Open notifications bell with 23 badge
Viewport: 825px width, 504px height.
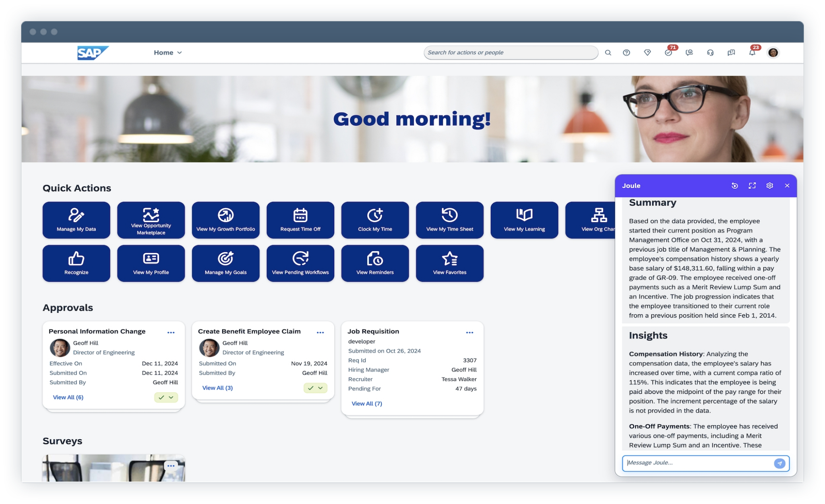click(x=753, y=52)
